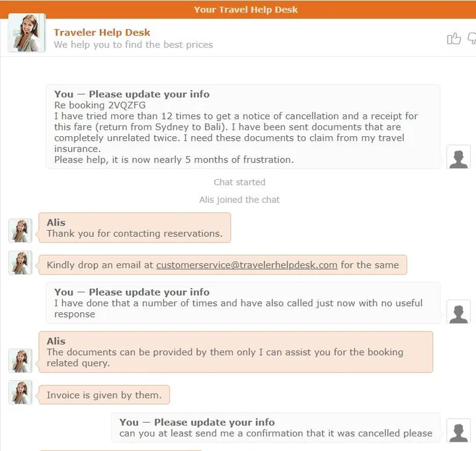Click the 'Alis joined the chat' status line

tap(239, 200)
